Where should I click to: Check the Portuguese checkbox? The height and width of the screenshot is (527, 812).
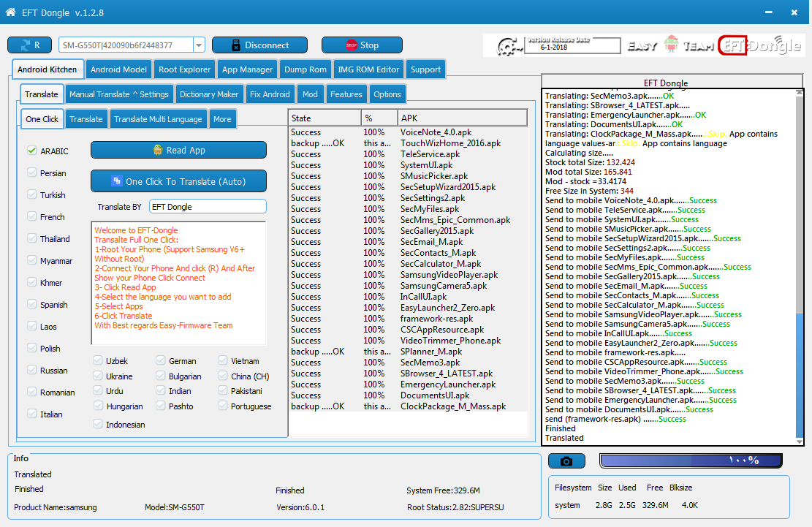(x=223, y=406)
